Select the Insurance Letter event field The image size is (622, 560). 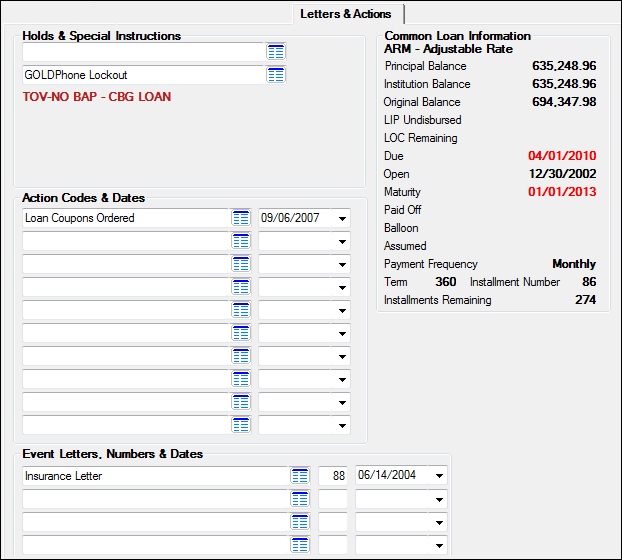pyautogui.click(x=155, y=476)
